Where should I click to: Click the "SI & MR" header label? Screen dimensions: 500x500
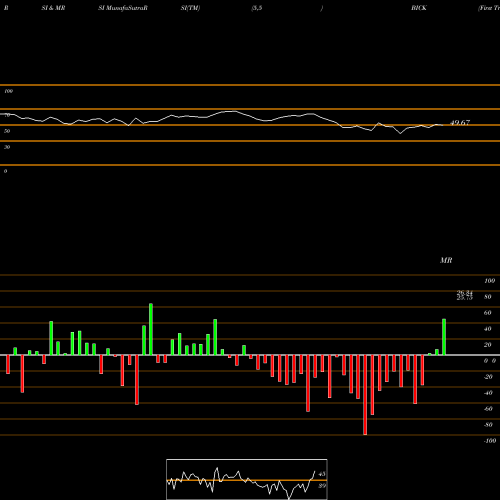pyautogui.click(x=53, y=8)
